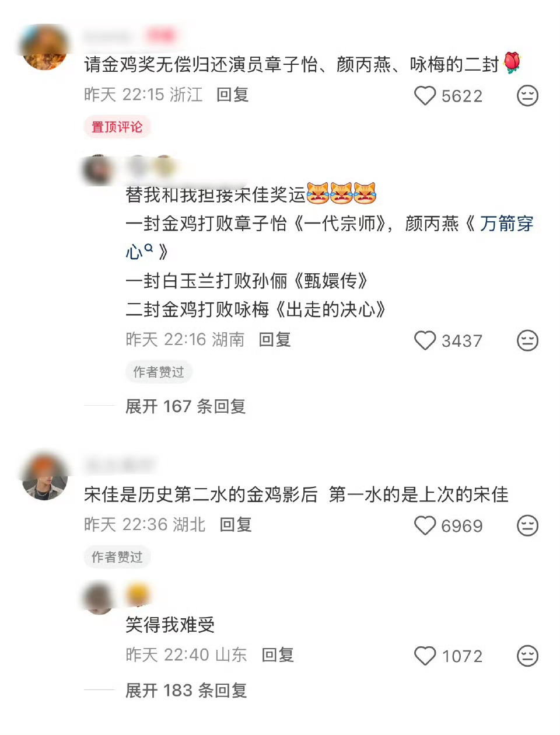This screenshot has width=560, height=735.
Task: Dislike the reply from 山东
Action: [527, 656]
